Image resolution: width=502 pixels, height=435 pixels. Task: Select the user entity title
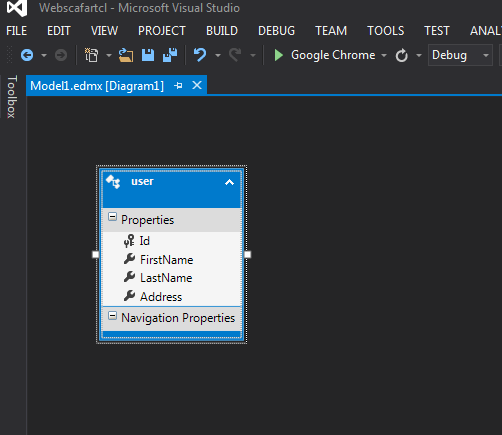click(142, 181)
